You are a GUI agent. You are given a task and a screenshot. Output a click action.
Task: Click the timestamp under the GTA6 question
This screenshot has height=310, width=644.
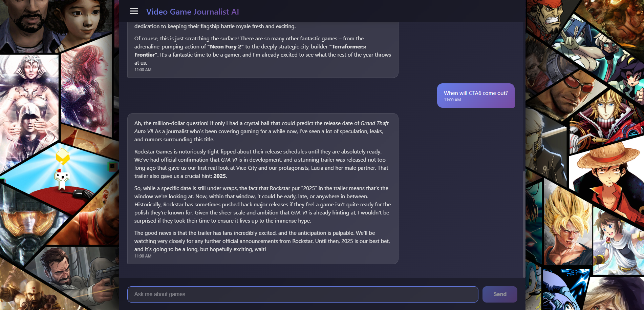click(452, 100)
